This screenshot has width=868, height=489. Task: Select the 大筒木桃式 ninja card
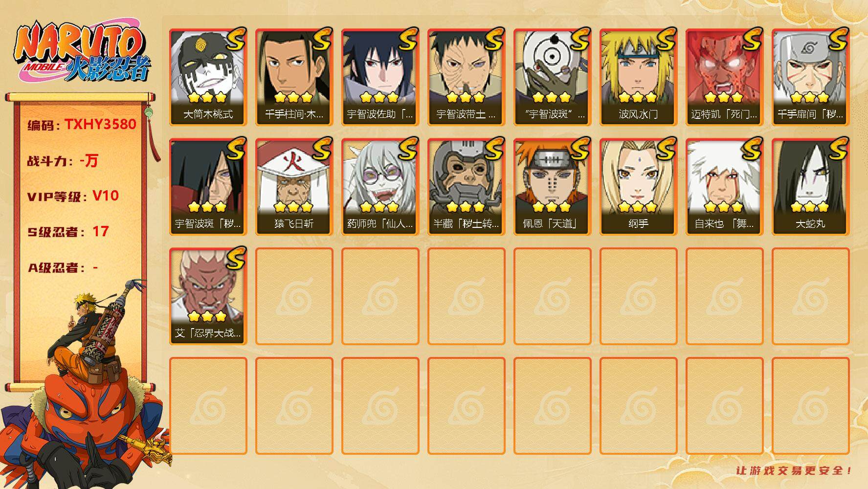[208, 77]
